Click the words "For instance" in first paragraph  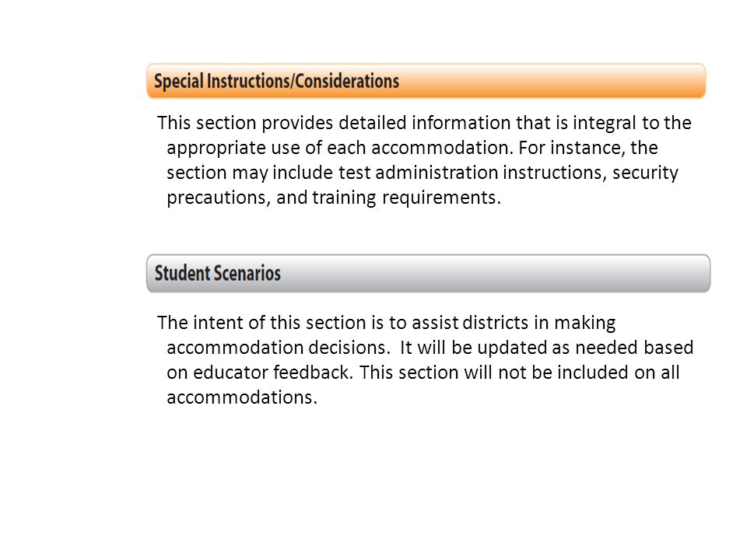coord(571,148)
